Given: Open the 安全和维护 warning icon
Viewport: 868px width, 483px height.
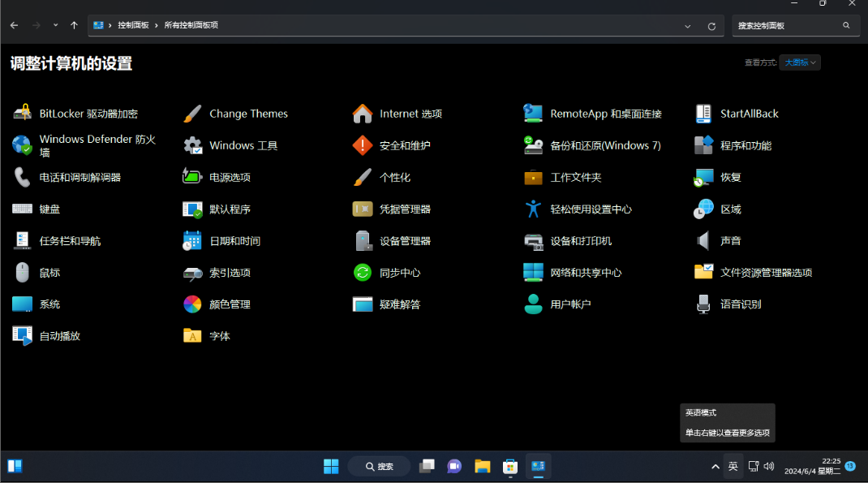Looking at the screenshot, I should (363, 145).
